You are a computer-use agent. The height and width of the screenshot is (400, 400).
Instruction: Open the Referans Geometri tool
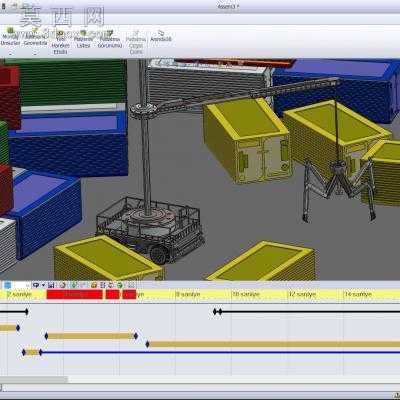[x=35, y=38]
